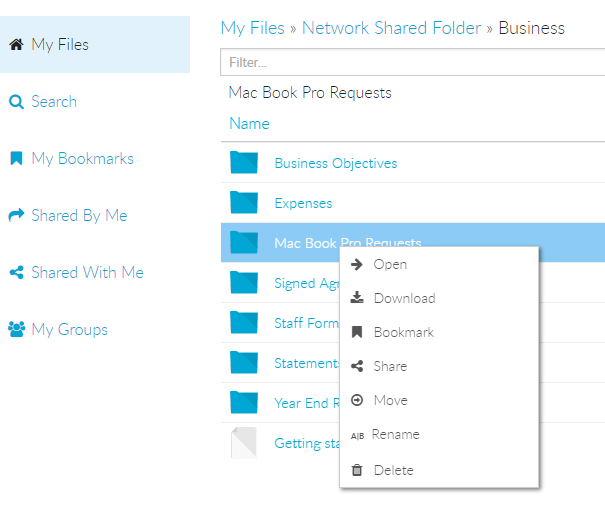The image size is (605, 510).
Task: Click the Statements folder icon
Action: 244,362
